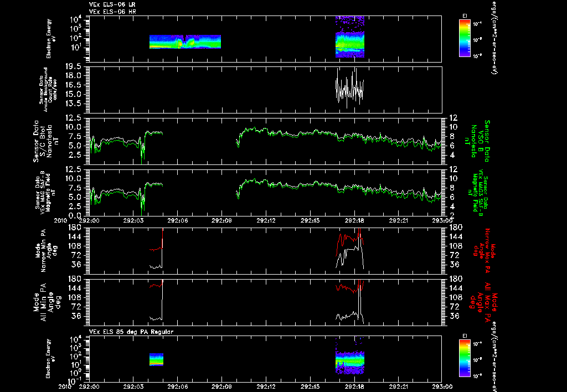Select the 'Anode Background Count Rate' axis label
The image size is (567, 392).
point(48,89)
